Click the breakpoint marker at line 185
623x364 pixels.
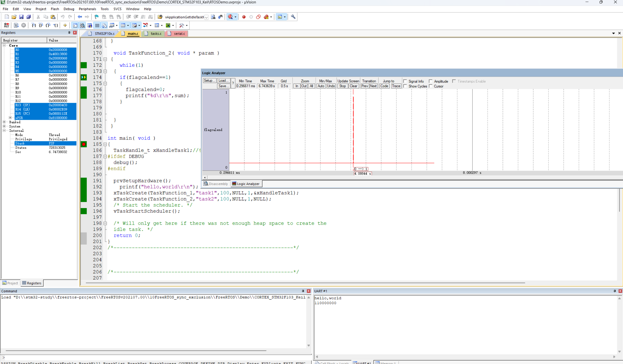point(84,144)
